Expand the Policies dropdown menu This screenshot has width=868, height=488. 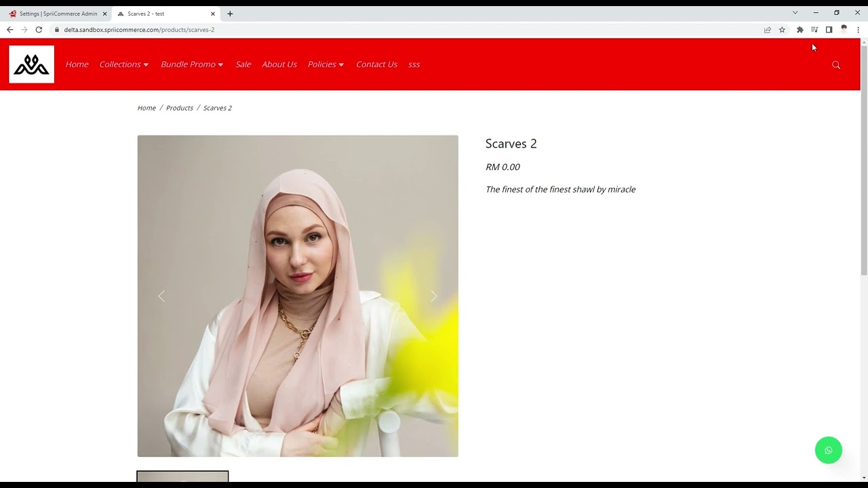click(326, 64)
